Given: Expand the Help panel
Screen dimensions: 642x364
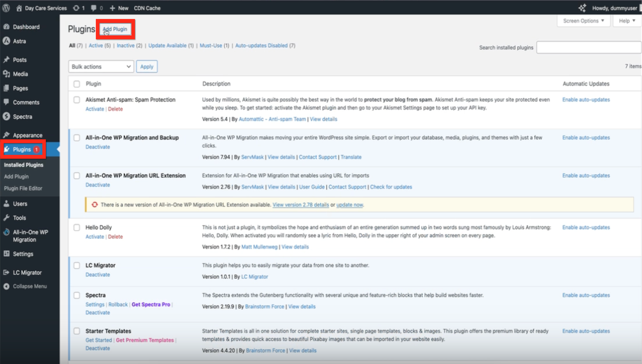Looking at the screenshot, I should click(627, 20).
